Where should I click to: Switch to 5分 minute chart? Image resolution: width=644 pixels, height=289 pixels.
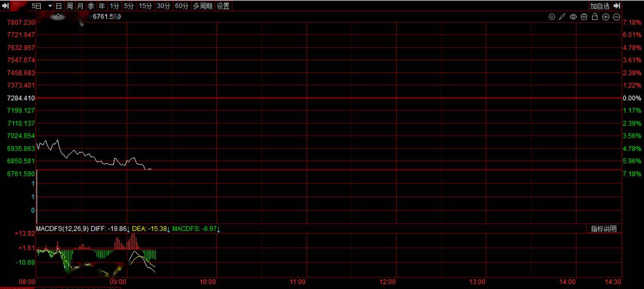[x=129, y=6]
